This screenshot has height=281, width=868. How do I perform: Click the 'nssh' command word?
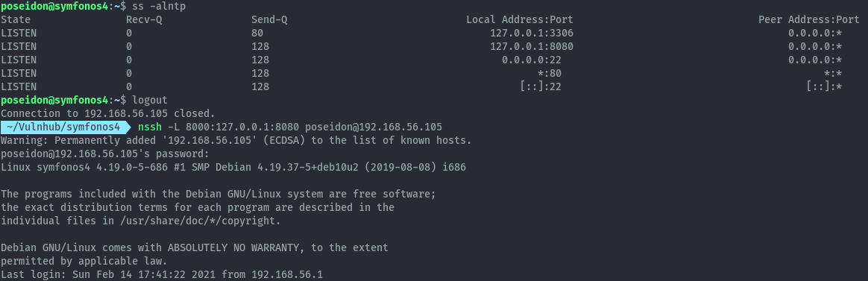(x=150, y=127)
